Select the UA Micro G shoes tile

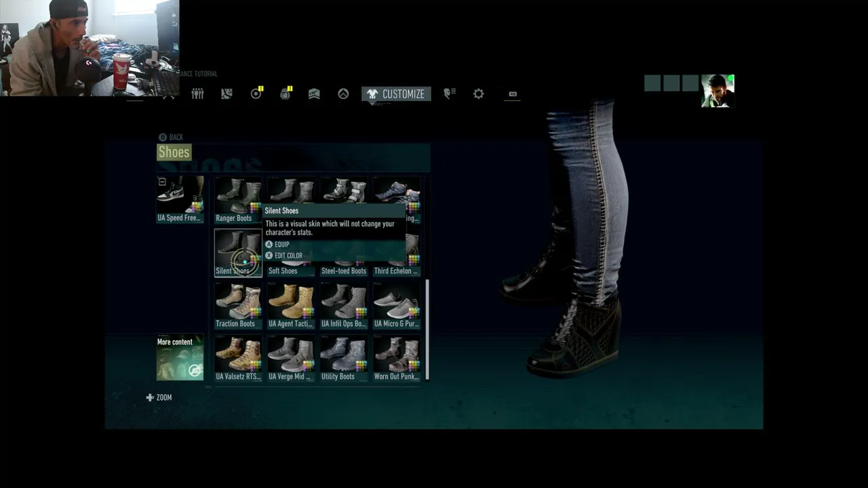(x=397, y=306)
